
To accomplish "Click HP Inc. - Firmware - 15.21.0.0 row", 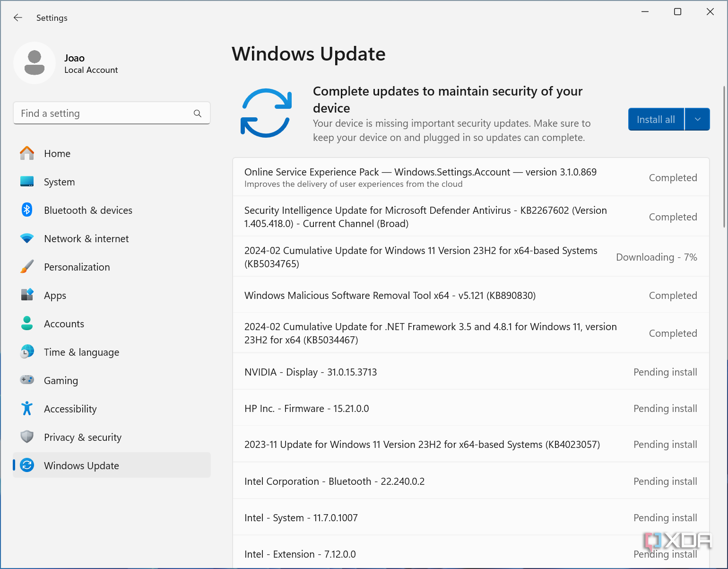I will point(471,408).
